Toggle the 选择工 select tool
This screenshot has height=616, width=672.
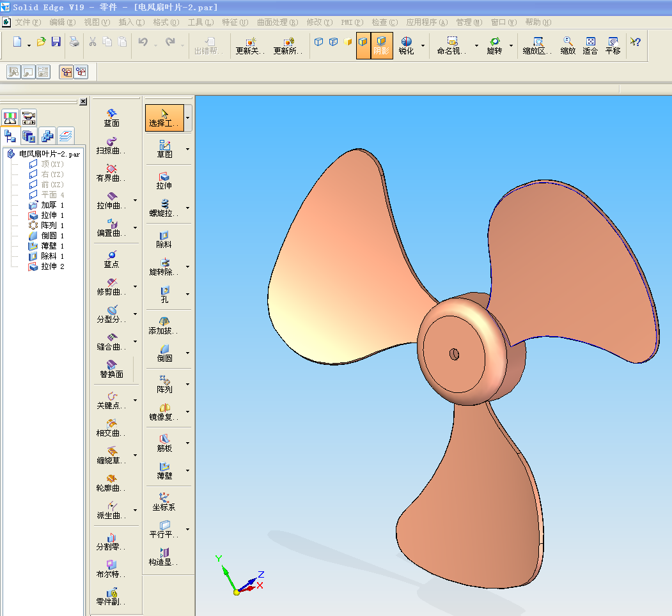click(164, 118)
